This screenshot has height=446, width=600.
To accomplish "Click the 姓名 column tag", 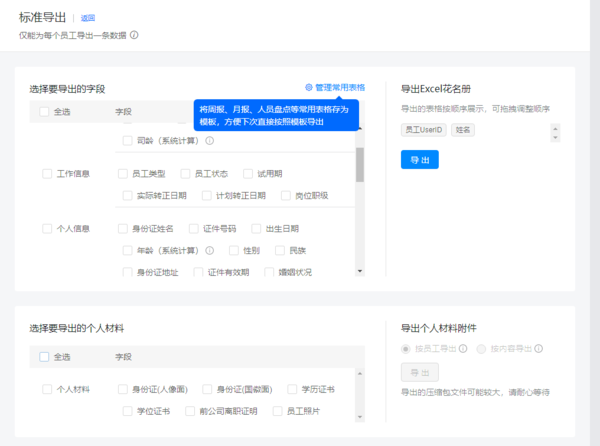I will pos(463,130).
